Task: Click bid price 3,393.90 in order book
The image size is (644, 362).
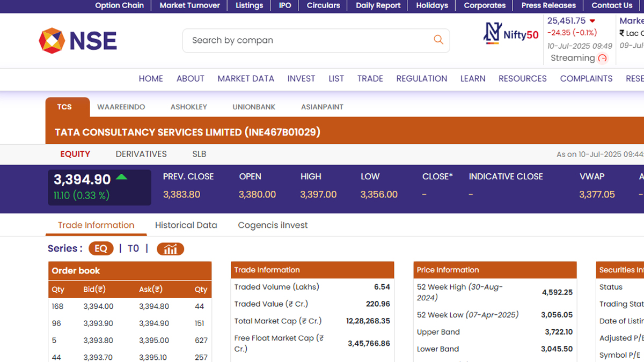Action: tap(98, 323)
